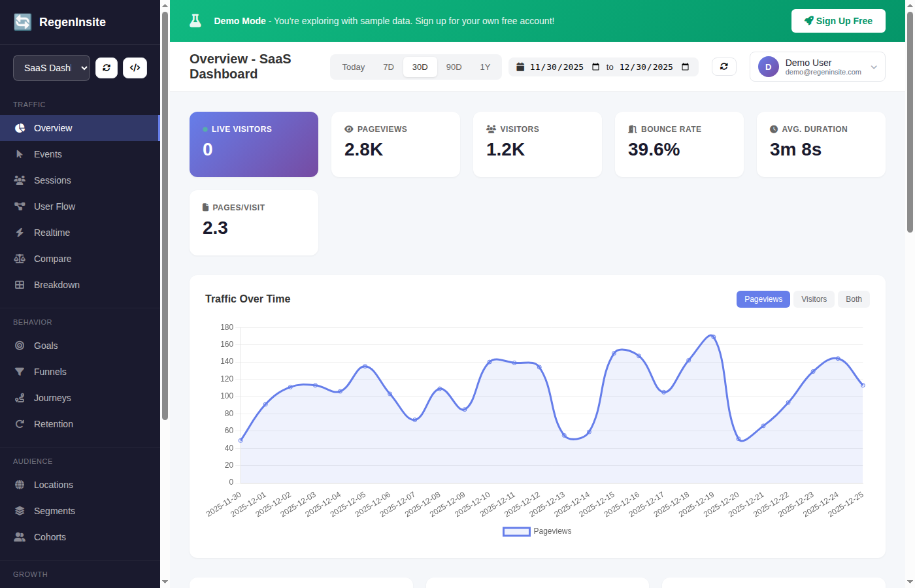Open the Funnels behavior tool
This screenshot has width=915, height=588.
50,372
